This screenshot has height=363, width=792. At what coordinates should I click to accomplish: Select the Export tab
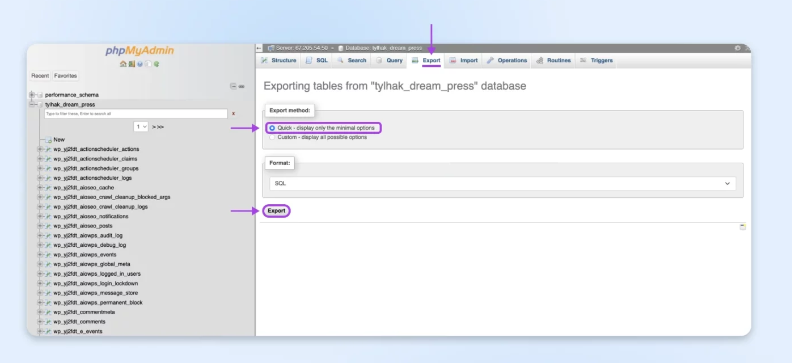tap(426, 61)
